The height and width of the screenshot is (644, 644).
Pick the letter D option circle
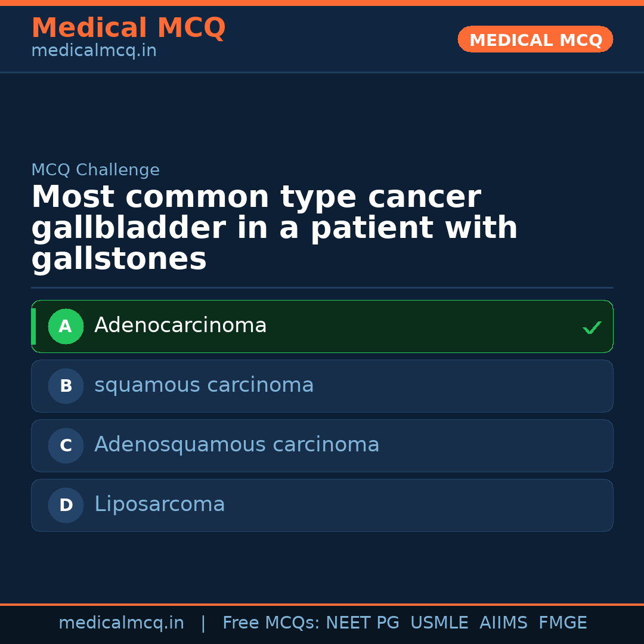pyautogui.click(x=66, y=505)
